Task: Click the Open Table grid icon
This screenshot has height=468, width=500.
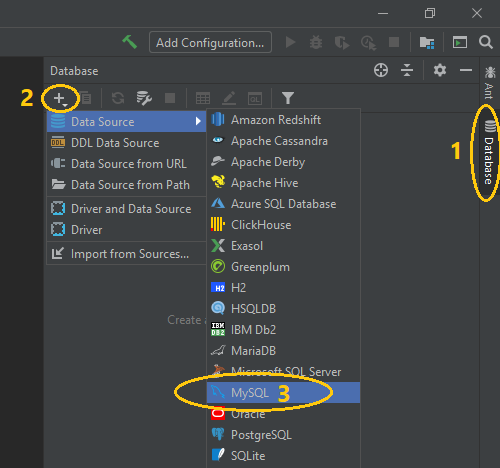Action: [x=203, y=99]
